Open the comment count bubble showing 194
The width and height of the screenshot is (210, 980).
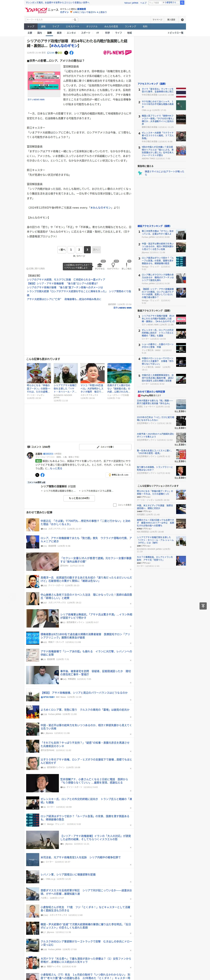(x=51, y=53)
